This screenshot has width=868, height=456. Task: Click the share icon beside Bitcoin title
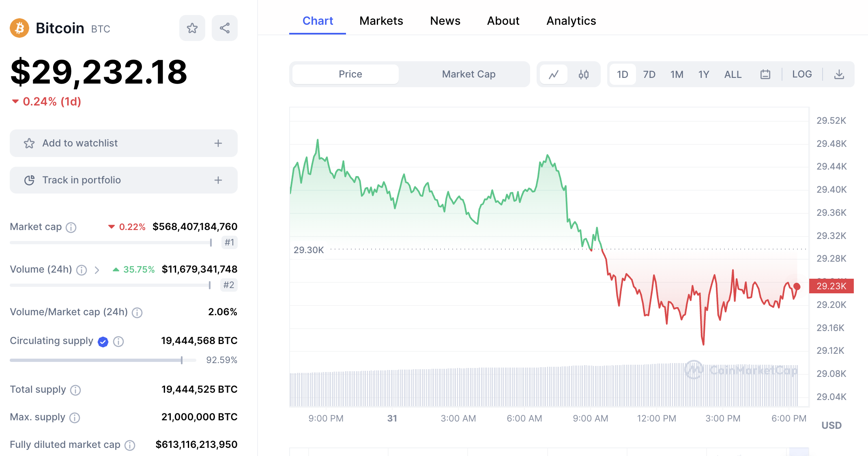[x=225, y=28]
